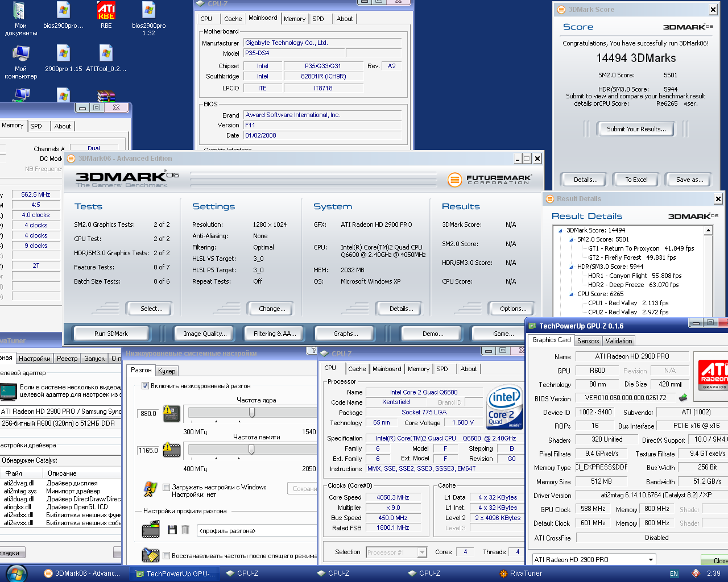
Task: Collapse the 'HDR/SM3.0 Score: 5944' tree node
Action: 571,267
